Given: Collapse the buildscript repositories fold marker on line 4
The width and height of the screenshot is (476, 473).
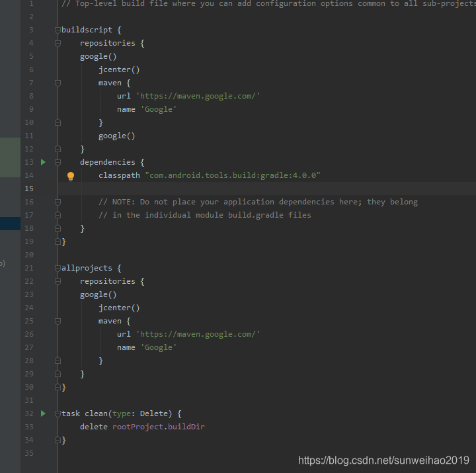Looking at the screenshot, I should click(58, 43).
